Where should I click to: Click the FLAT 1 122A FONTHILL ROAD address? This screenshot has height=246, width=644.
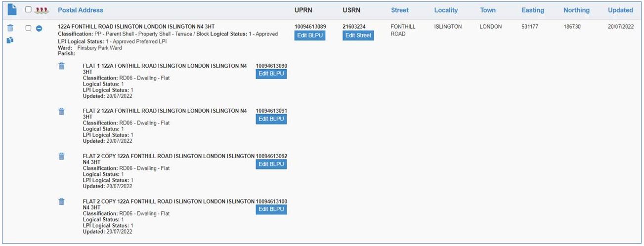(x=165, y=69)
